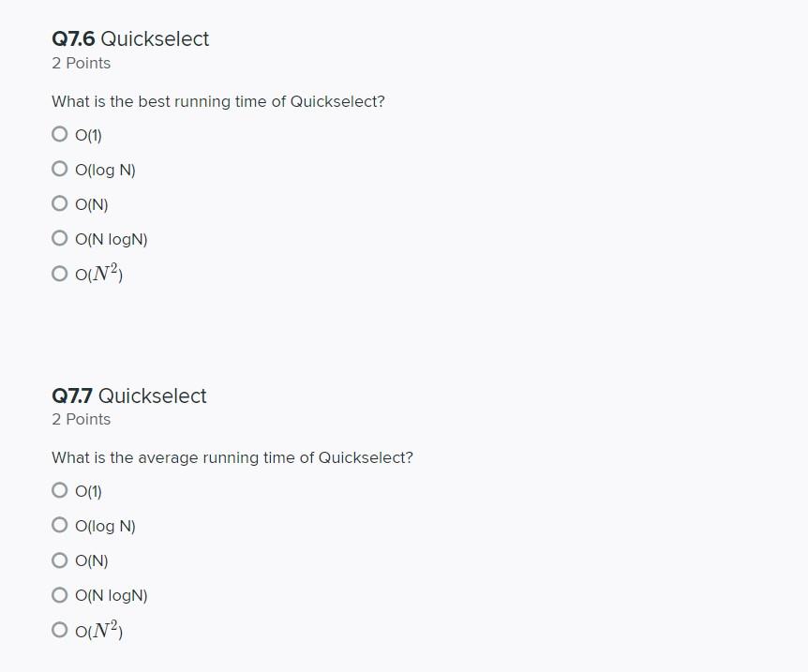808x672 pixels.
Task: Choose O(log N) for Q7.7 average case
Action: [x=60, y=525]
